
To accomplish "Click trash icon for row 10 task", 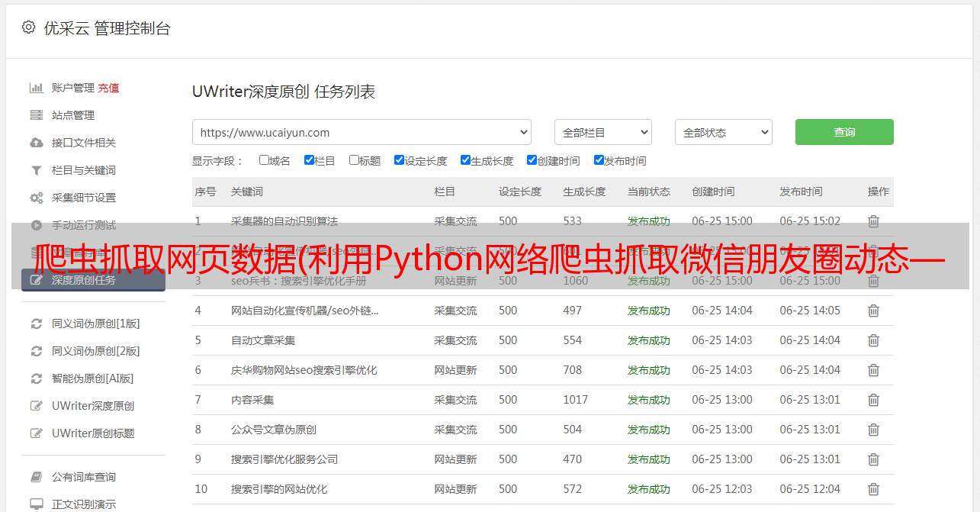I will [x=873, y=489].
